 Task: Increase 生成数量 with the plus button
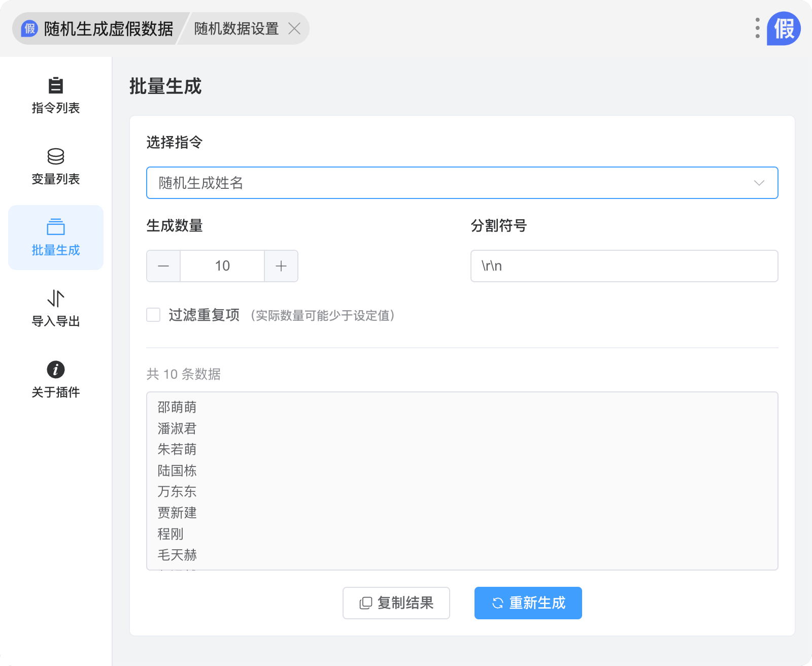[x=281, y=266]
